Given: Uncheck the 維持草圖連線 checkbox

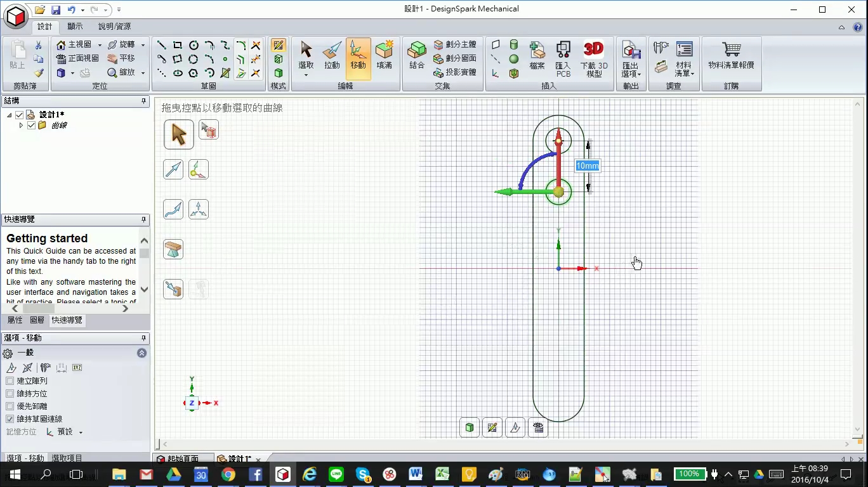Looking at the screenshot, I should coord(10,419).
